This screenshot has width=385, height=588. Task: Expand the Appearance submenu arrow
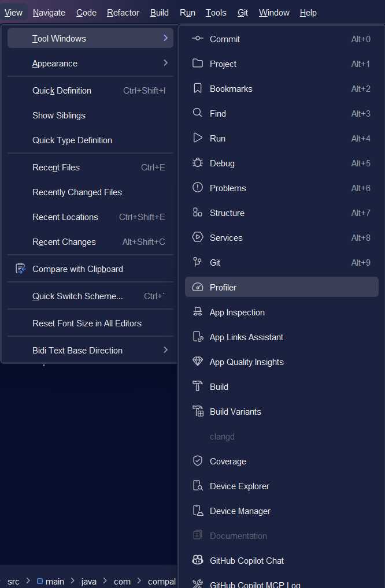coord(165,63)
